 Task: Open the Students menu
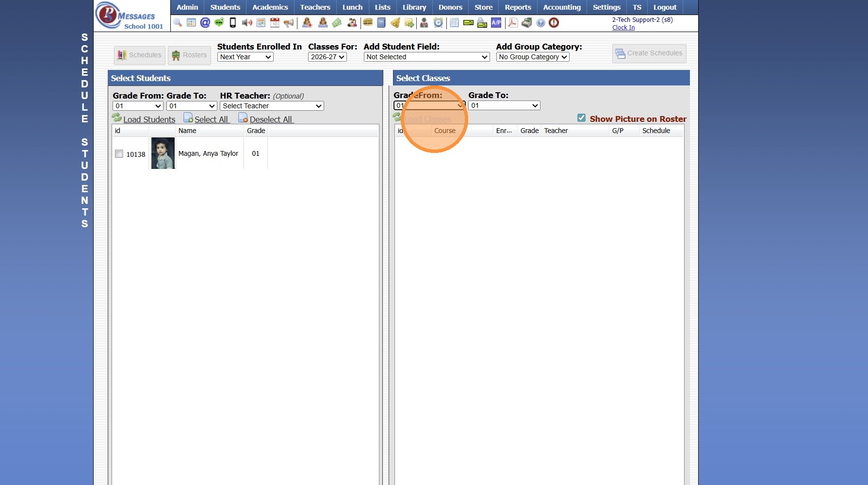[x=225, y=7]
